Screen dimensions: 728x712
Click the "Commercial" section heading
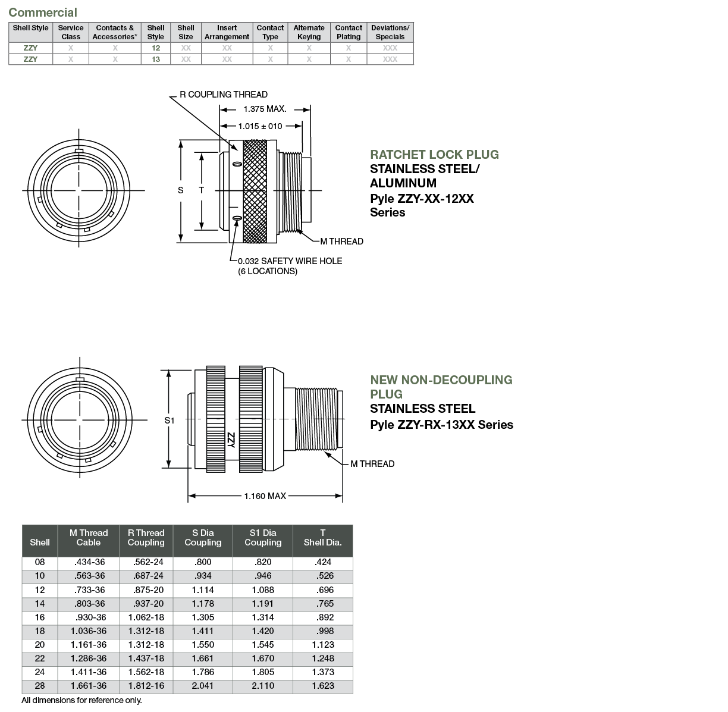tap(43, 12)
